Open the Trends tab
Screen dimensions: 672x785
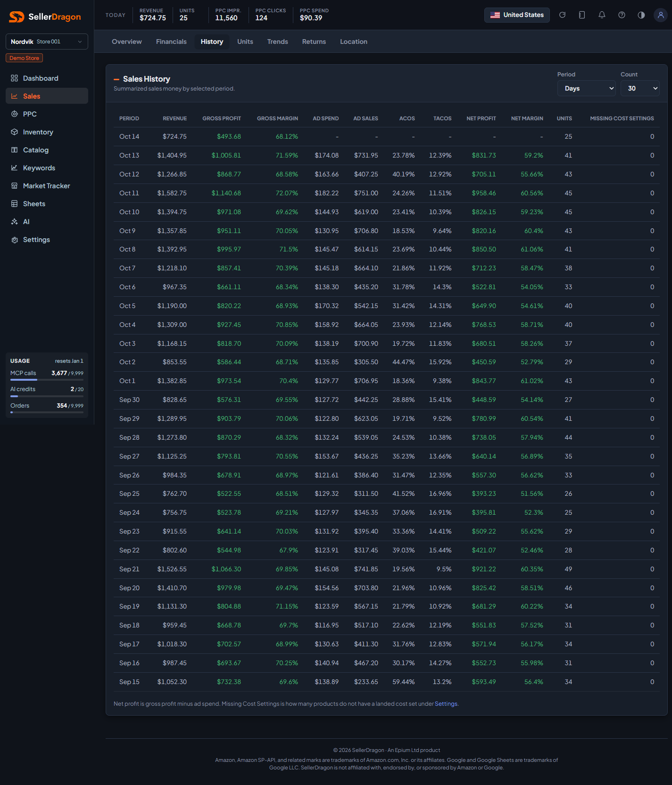point(278,42)
